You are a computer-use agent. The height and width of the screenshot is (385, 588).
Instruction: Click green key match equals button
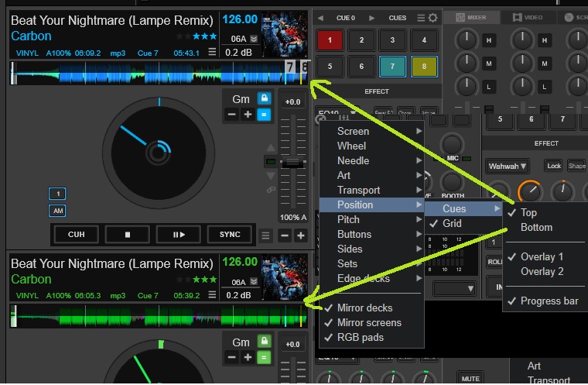pyautogui.click(x=264, y=358)
